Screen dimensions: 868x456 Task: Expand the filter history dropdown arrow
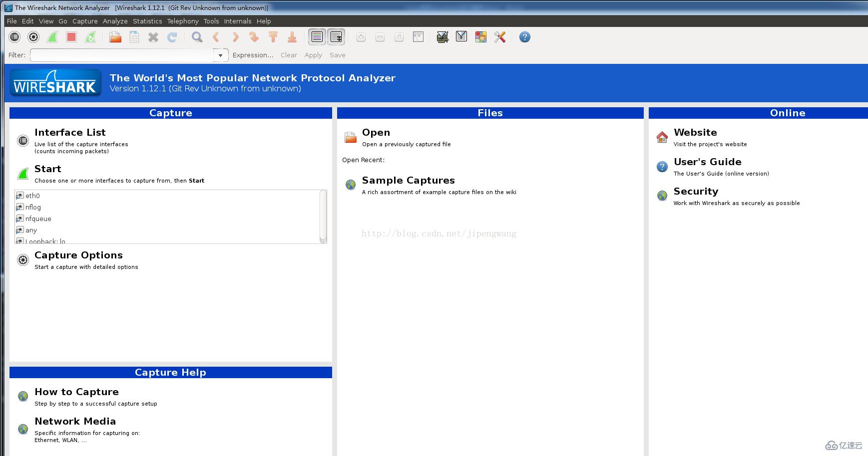pyautogui.click(x=220, y=55)
